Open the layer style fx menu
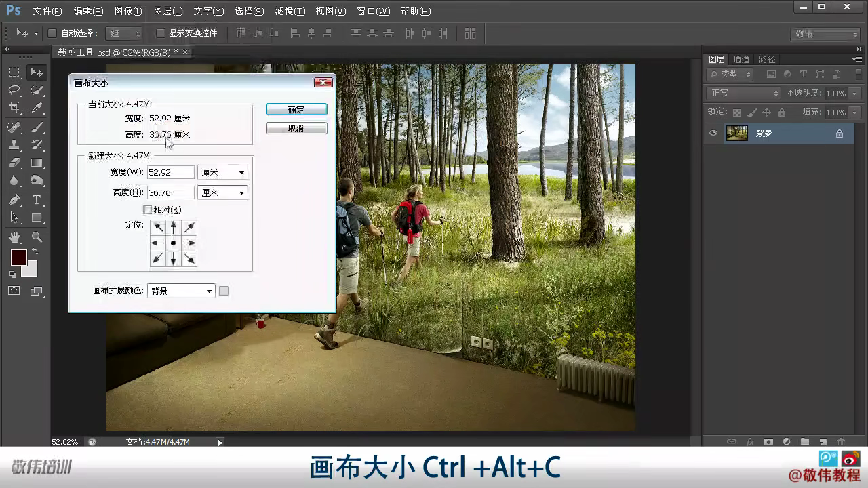Screen dimensions: 868x488 [x=750, y=442]
